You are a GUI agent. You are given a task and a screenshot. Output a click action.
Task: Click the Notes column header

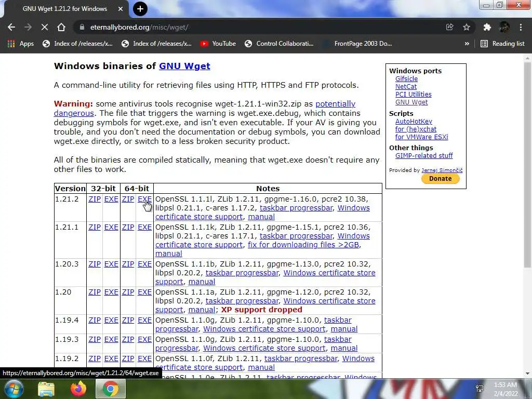click(268, 189)
